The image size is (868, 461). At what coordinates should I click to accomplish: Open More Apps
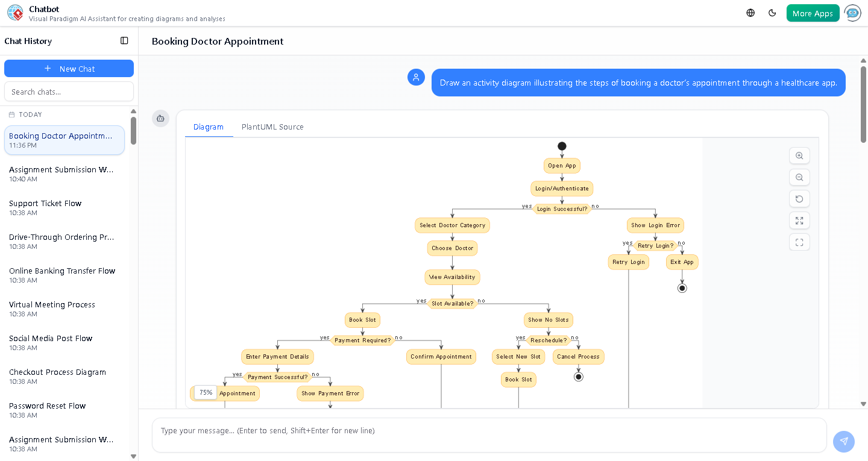(813, 12)
